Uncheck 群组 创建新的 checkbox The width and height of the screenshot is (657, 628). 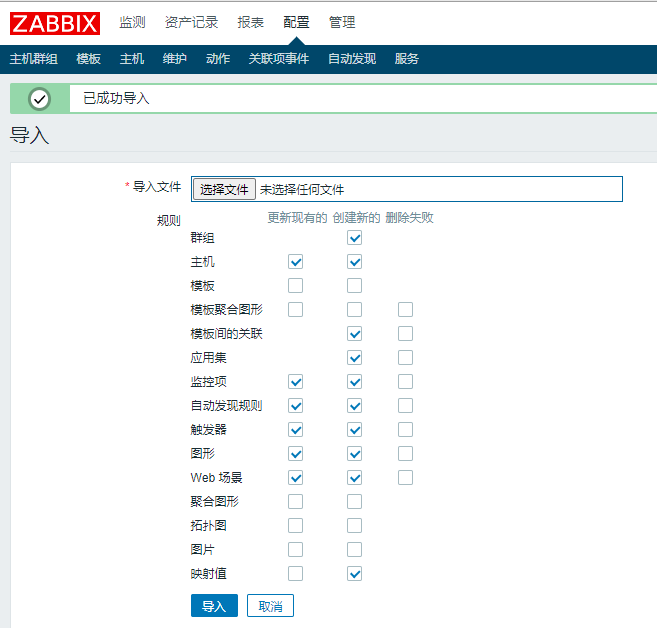(354, 238)
